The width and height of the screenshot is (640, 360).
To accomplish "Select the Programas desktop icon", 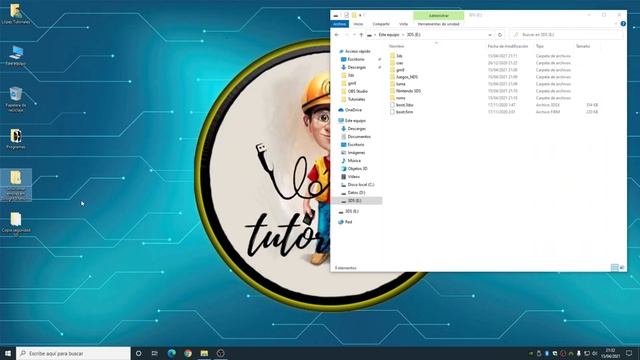I will click(x=16, y=139).
